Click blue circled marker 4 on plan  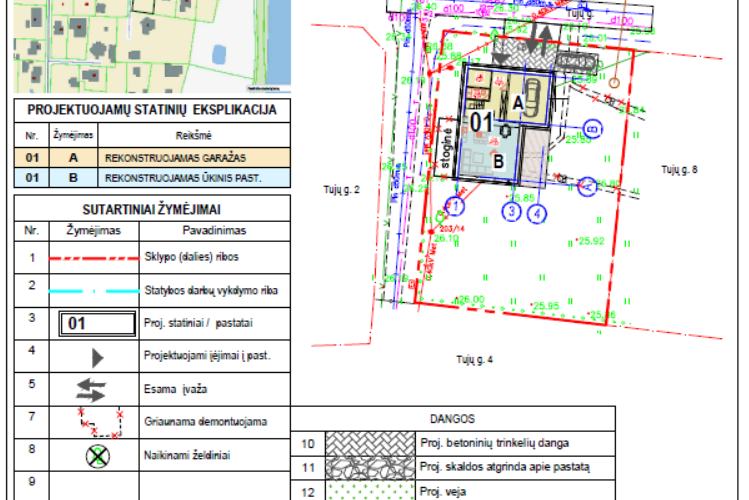537,213
